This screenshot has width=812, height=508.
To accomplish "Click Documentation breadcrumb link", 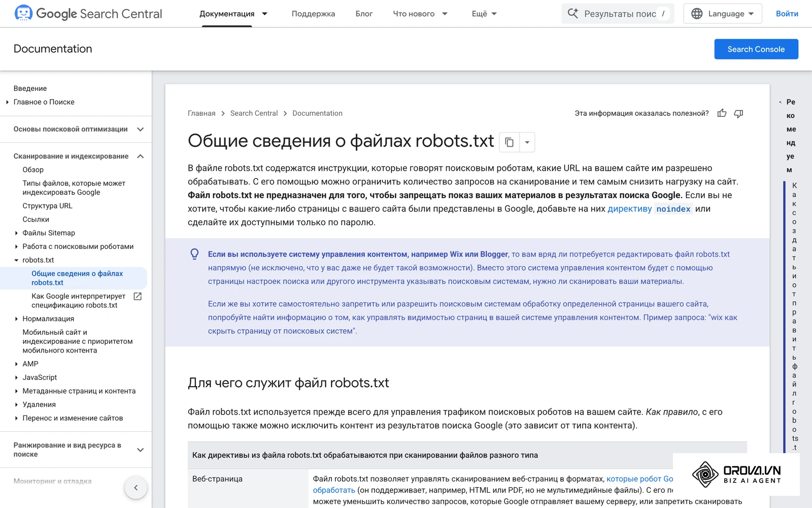I will pos(317,113).
